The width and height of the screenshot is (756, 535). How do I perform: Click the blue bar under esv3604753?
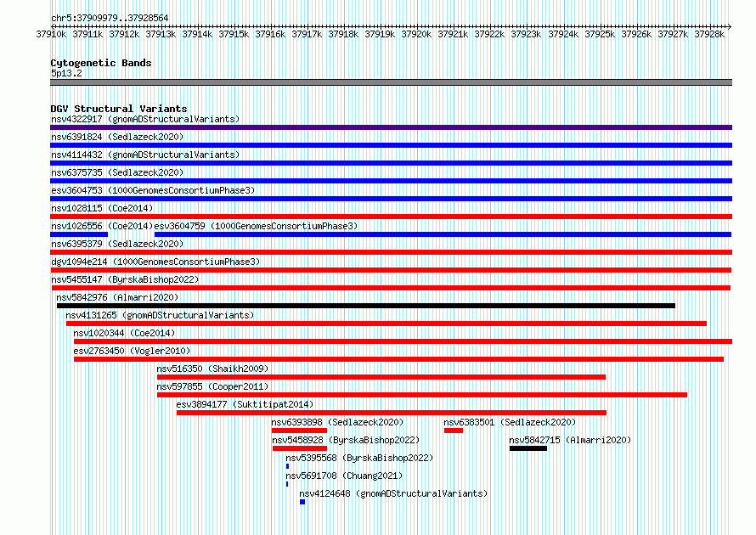(391, 199)
